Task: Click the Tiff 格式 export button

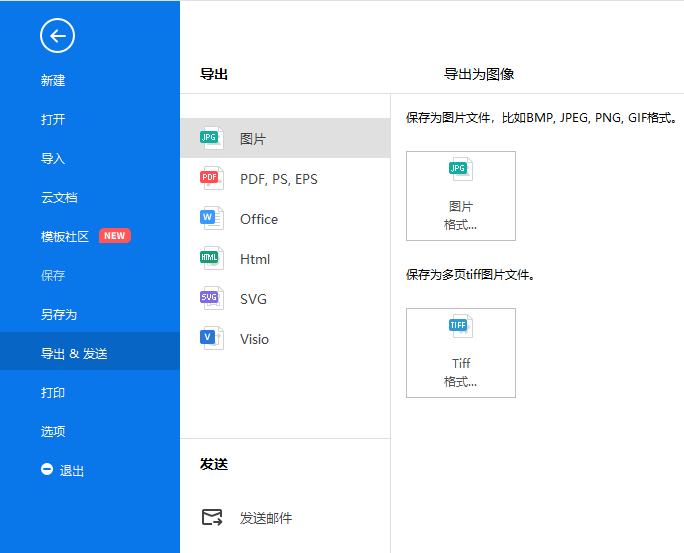Action: click(460, 353)
